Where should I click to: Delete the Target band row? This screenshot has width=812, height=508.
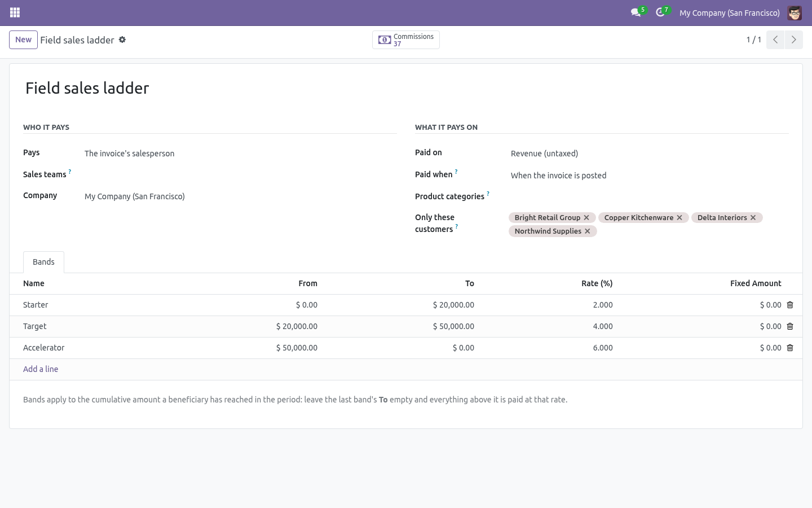click(790, 326)
